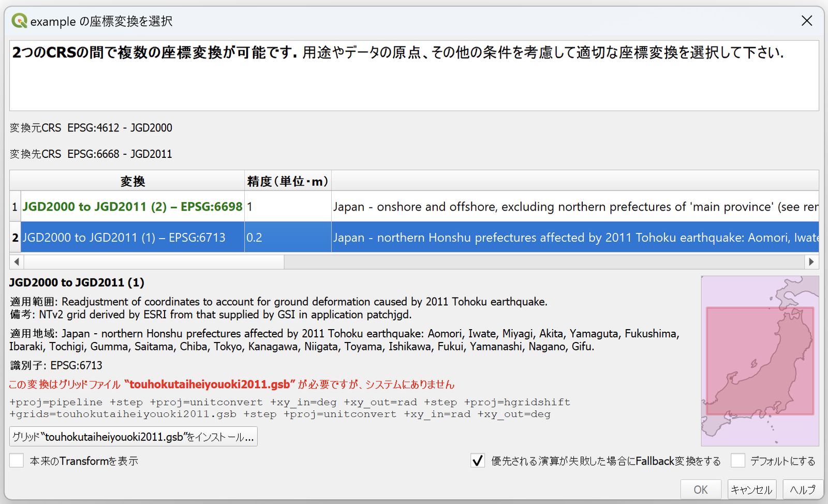This screenshot has height=504, width=828.
Task: Uncheck Fallback変換 checkbox
Action: tap(478, 461)
